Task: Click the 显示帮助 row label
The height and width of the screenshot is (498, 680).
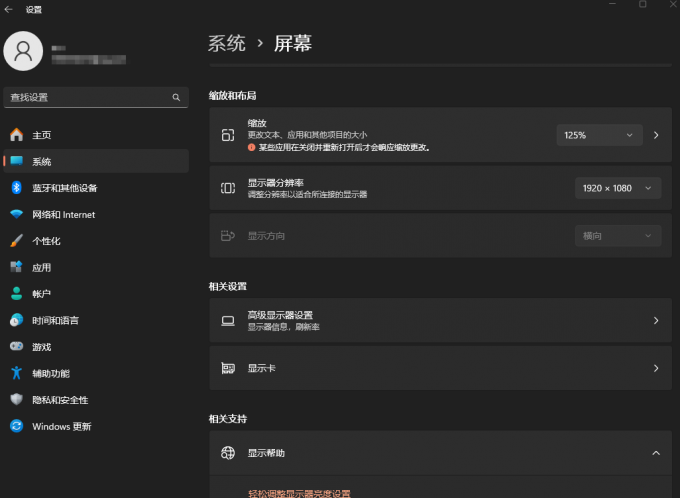Action: (x=266, y=452)
